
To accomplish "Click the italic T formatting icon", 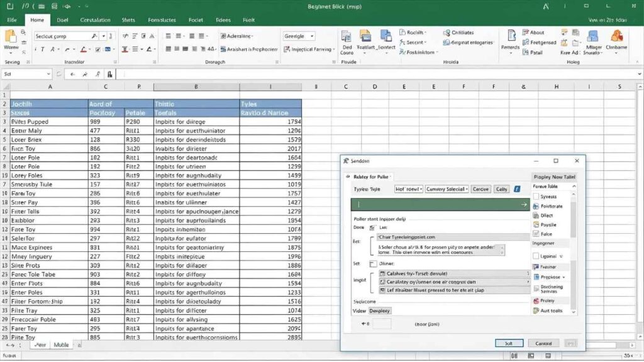I will 43,49.
